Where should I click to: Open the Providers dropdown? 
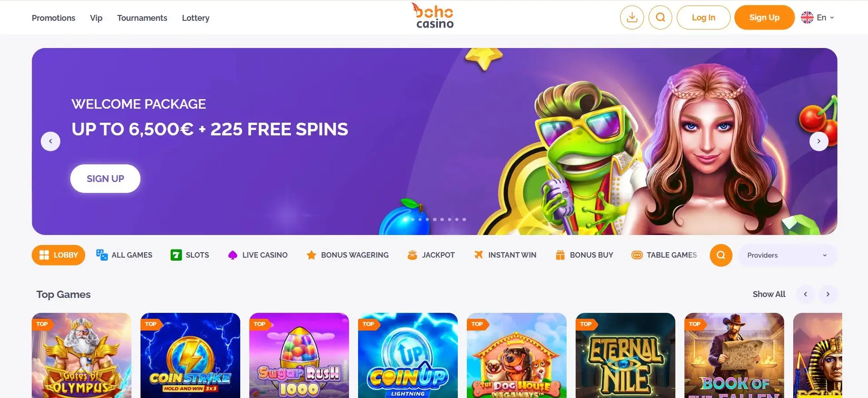point(787,255)
